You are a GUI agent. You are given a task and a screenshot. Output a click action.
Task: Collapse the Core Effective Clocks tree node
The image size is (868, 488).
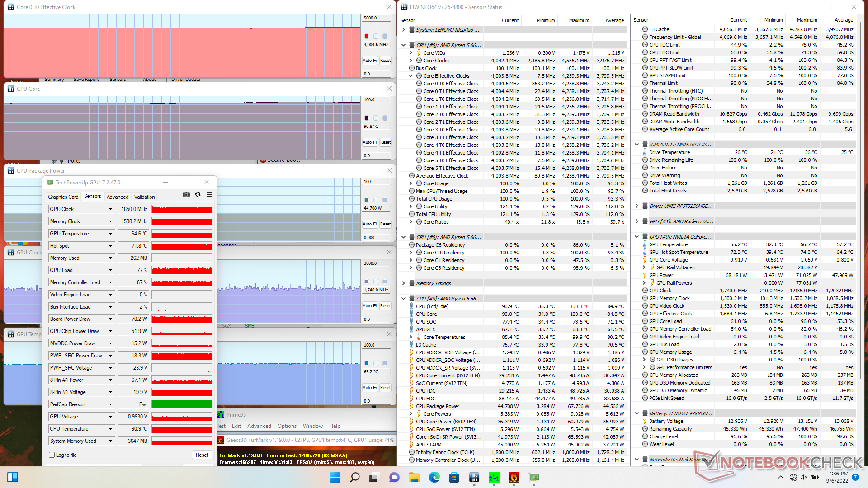[410, 76]
